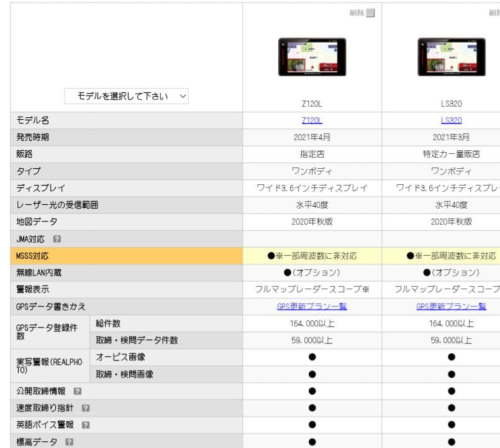Open the help icon next to 標高データ
The width and height of the screenshot is (500, 448).
[68, 442]
